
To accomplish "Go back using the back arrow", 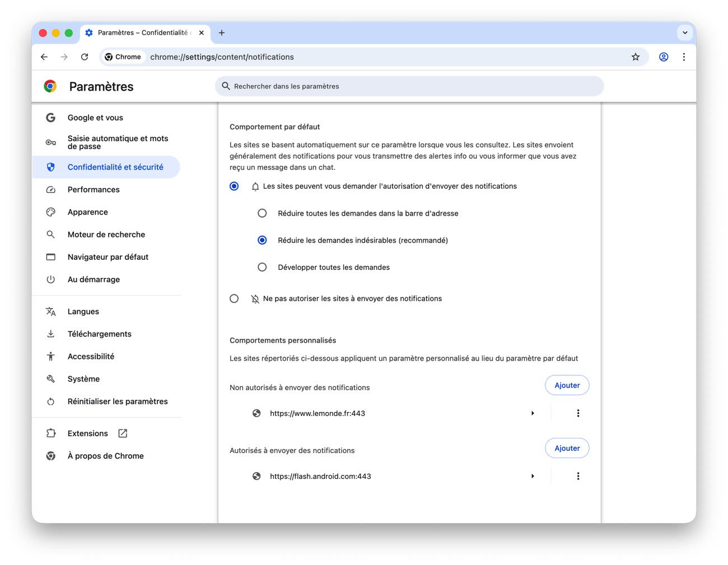I will coord(44,57).
